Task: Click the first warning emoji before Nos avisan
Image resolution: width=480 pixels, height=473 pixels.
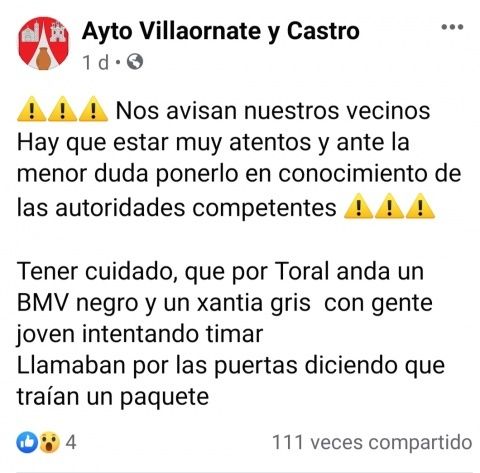Action: click(31, 109)
